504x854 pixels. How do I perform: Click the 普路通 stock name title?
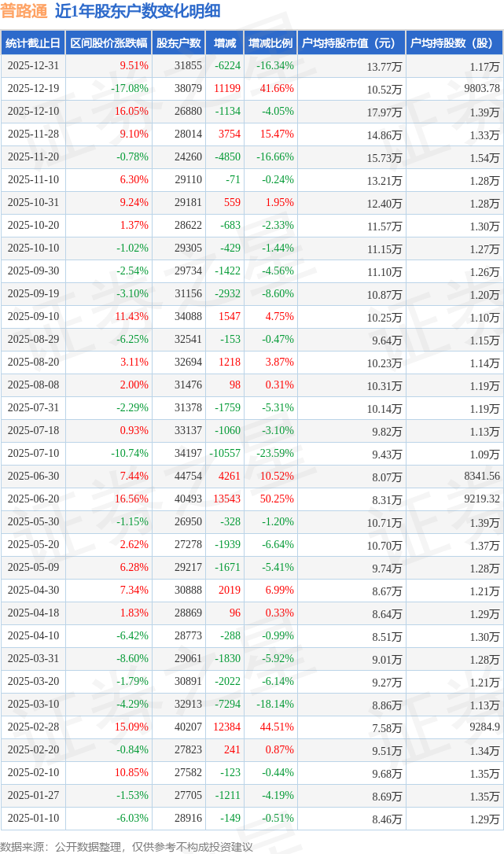[x=24, y=11]
